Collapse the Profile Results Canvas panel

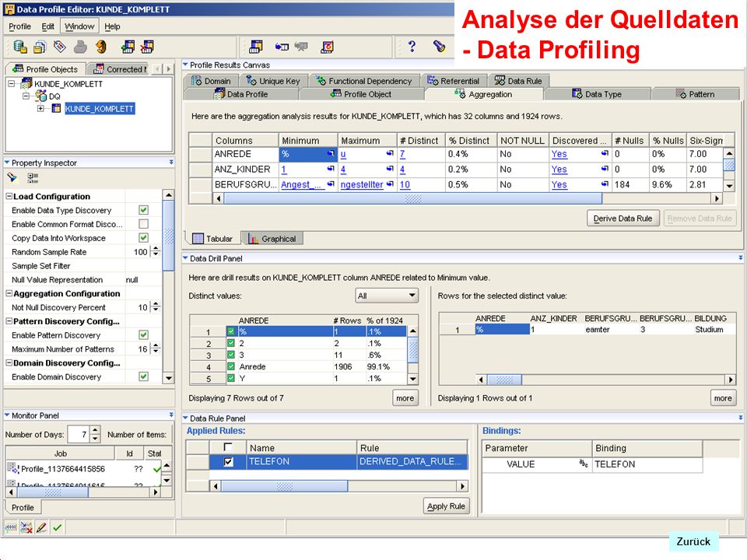(185, 65)
